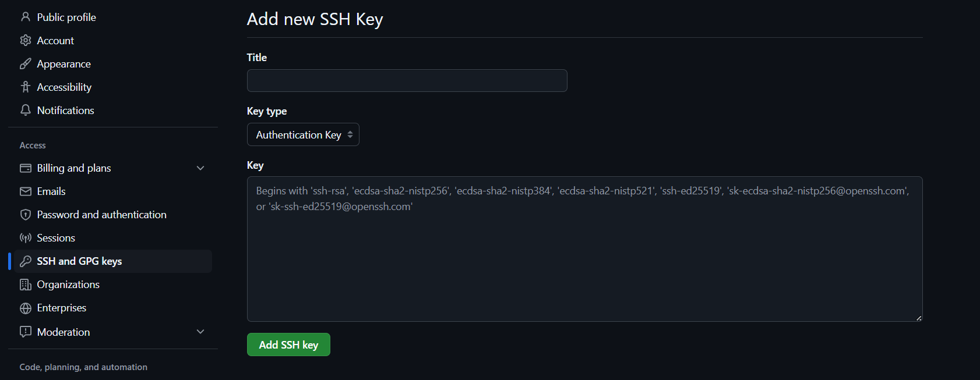The image size is (980, 380).
Task: Click the Enterprises globe icon
Action: click(26, 308)
